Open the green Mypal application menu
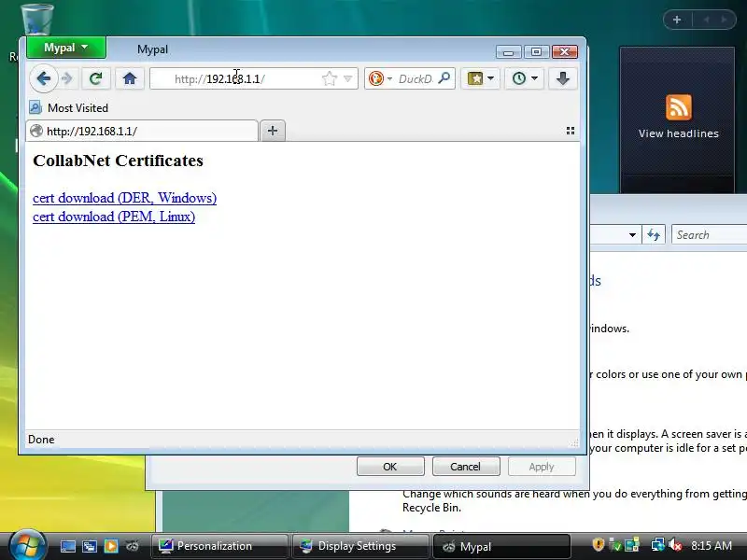 click(x=66, y=48)
